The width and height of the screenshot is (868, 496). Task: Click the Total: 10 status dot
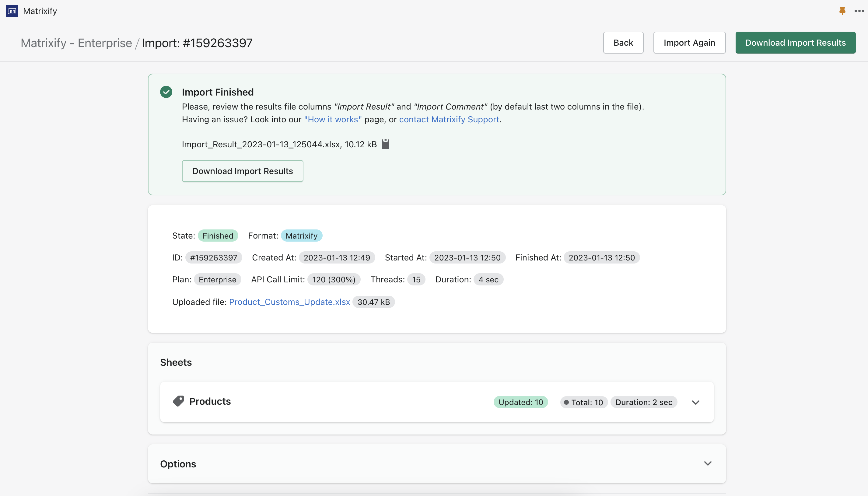[566, 402]
